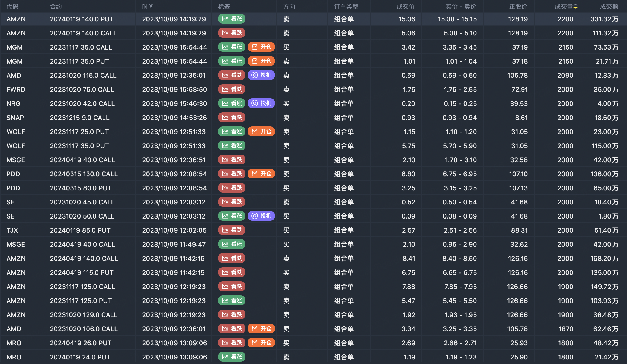Select TJX 20240119 85.0 PUT contract
The width and height of the screenshot is (627, 364).
pyautogui.click(x=80, y=230)
